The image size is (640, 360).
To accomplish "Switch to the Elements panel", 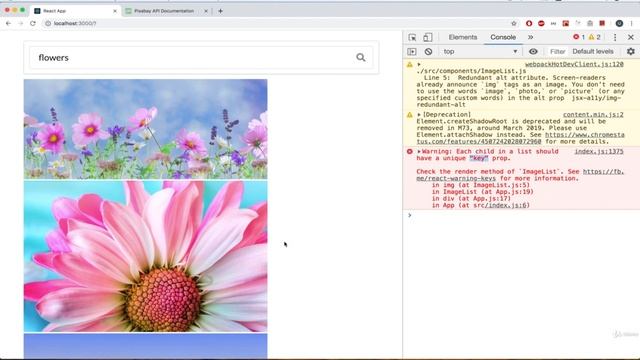I will [462, 37].
